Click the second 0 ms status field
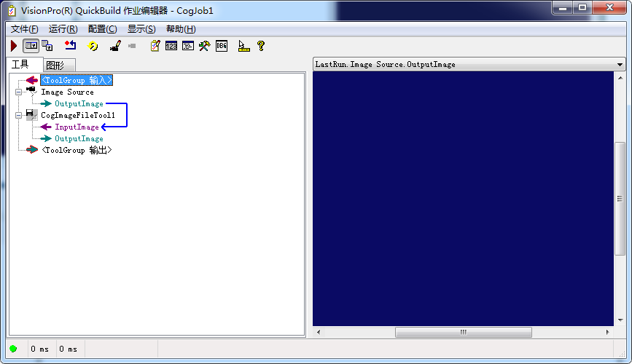632x364 pixels. click(x=68, y=349)
